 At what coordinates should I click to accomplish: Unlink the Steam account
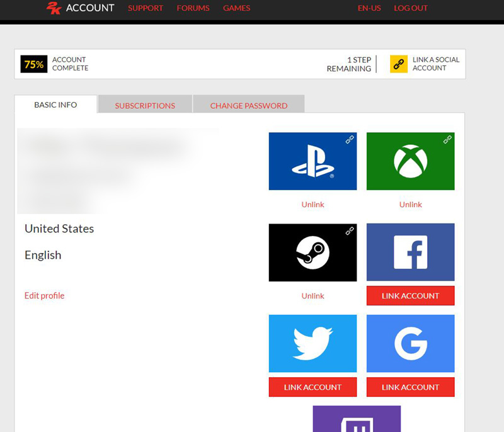click(312, 296)
